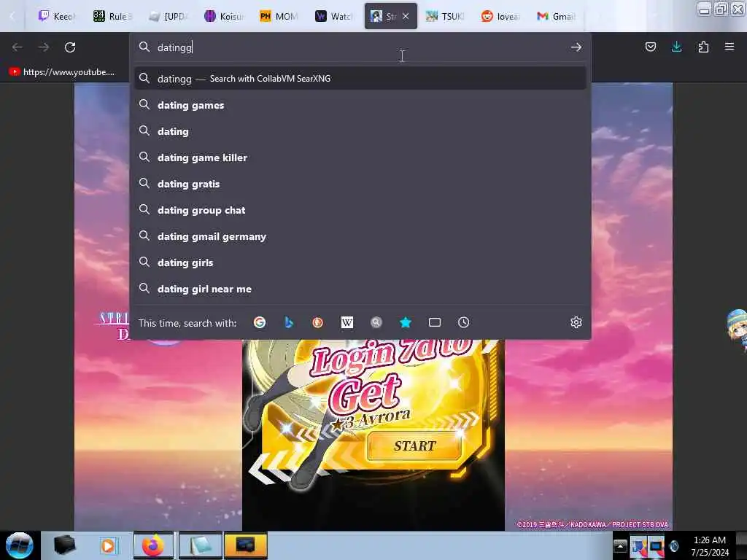Search open tabs with the tab icon
Viewport: 747px width, 560px height.
[435, 322]
